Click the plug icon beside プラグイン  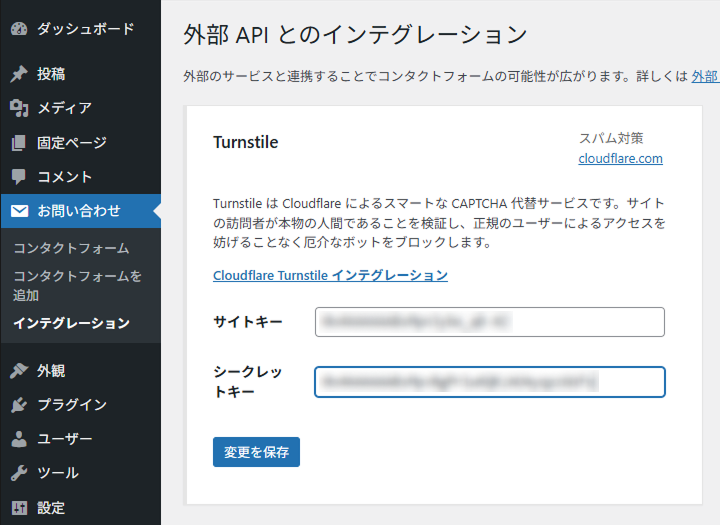point(19,405)
